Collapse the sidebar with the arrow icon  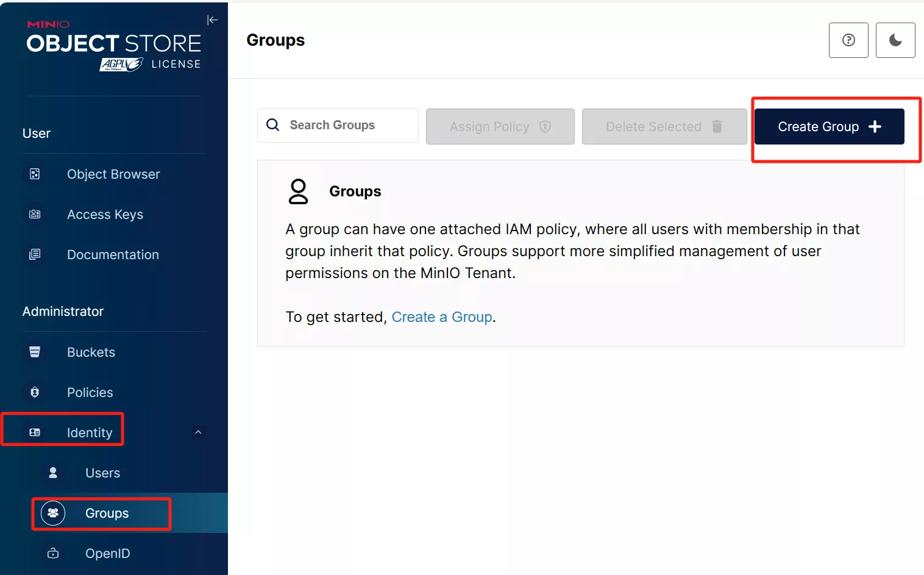click(x=212, y=20)
